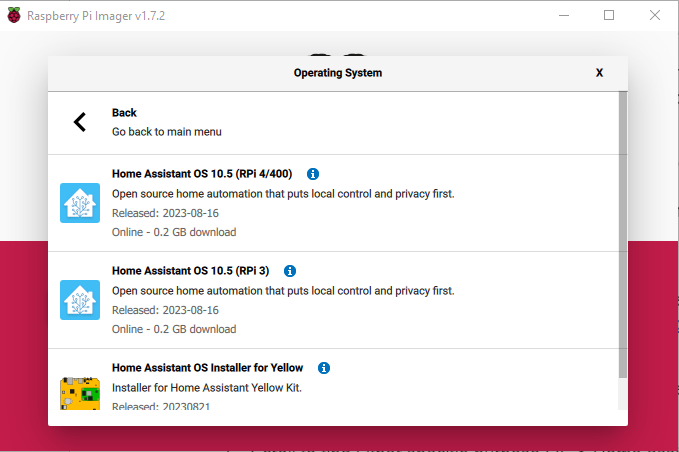
Task: Select 'Home Assistant OS Installer for Yellow' title
Action: click(x=207, y=368)
